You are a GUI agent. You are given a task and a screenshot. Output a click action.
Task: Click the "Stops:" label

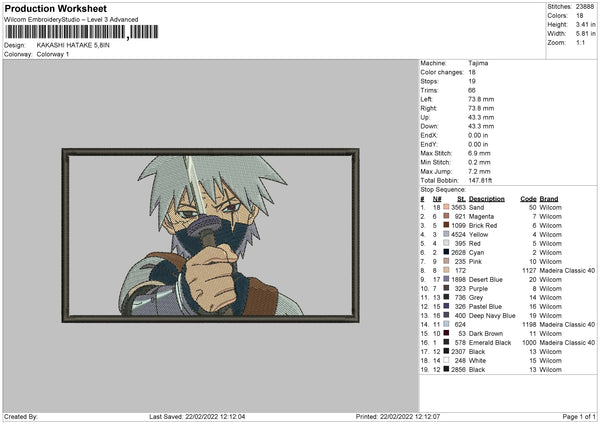(x=429, y=82)
